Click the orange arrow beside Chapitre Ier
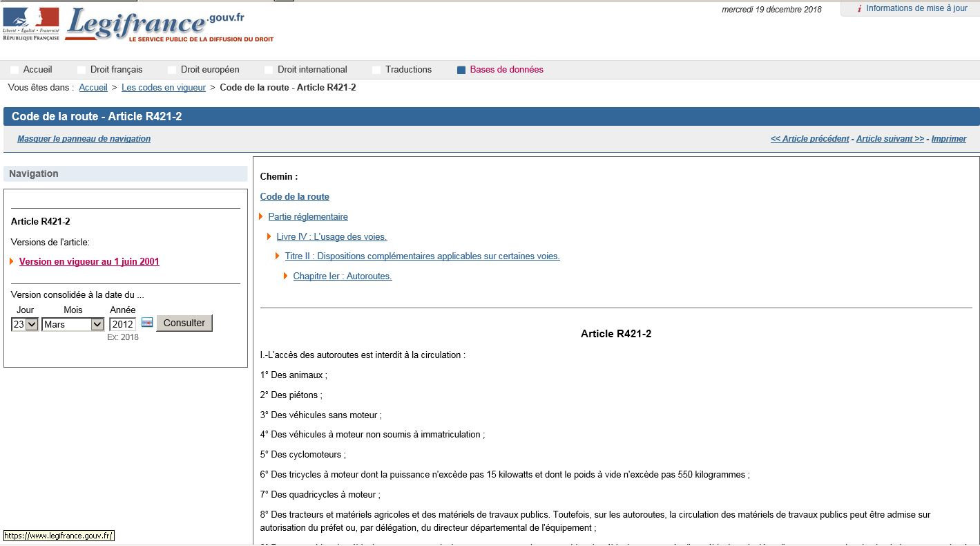The height and width of the screenshot is (546, 980). pyautogui.click(x=287, y=276)
